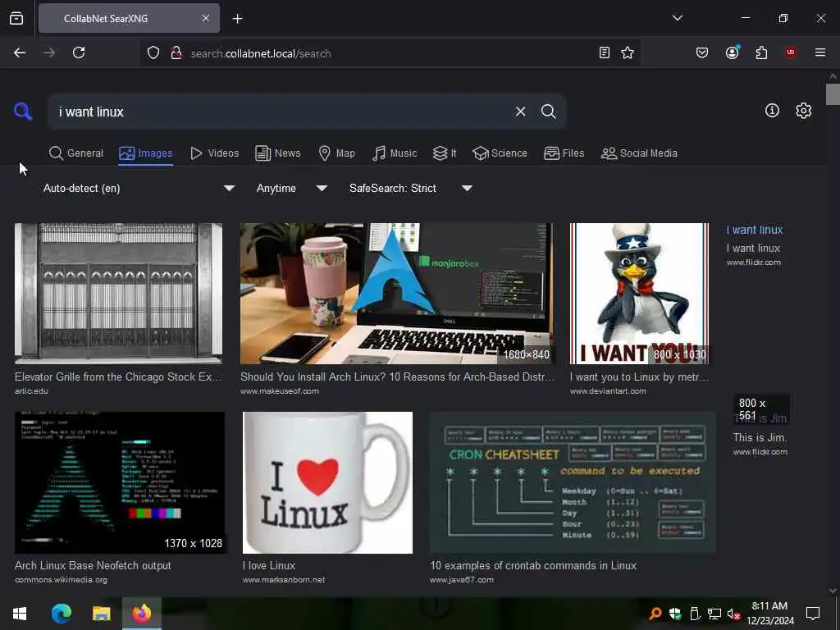
Task: Switch to Map category
Action: [336, 153]
